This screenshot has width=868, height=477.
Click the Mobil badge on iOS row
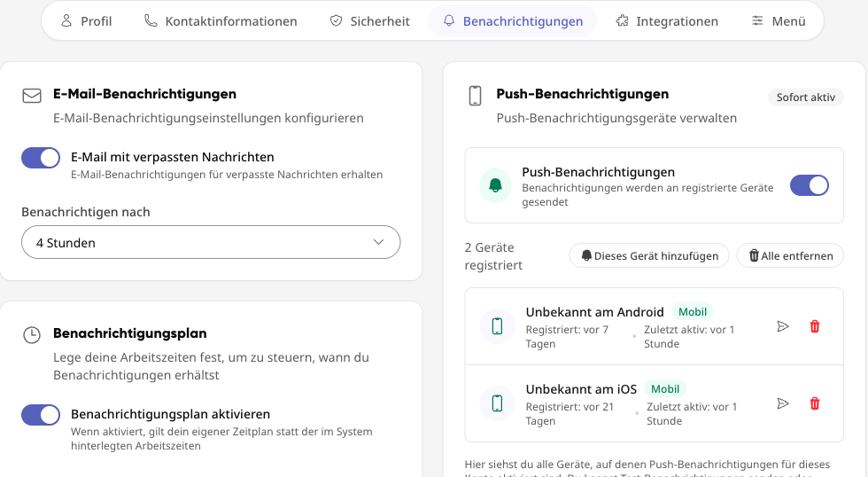pos(665,389)
